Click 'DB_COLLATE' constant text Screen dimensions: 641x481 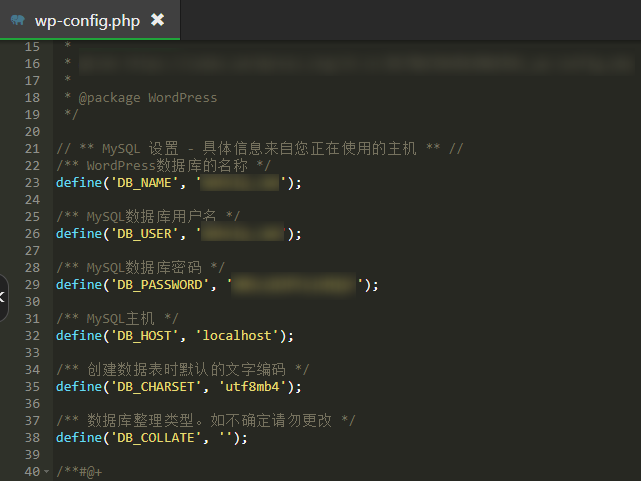click(x=156, y=438)
